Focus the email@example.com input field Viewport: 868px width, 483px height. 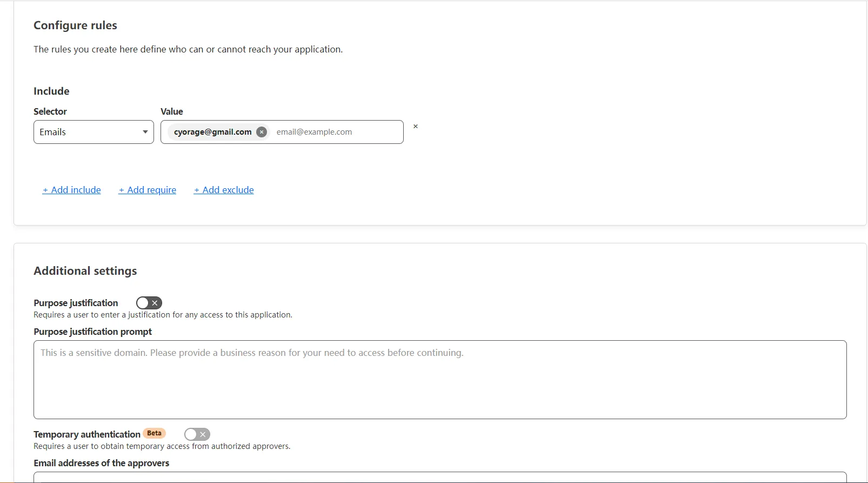[335, 132]
